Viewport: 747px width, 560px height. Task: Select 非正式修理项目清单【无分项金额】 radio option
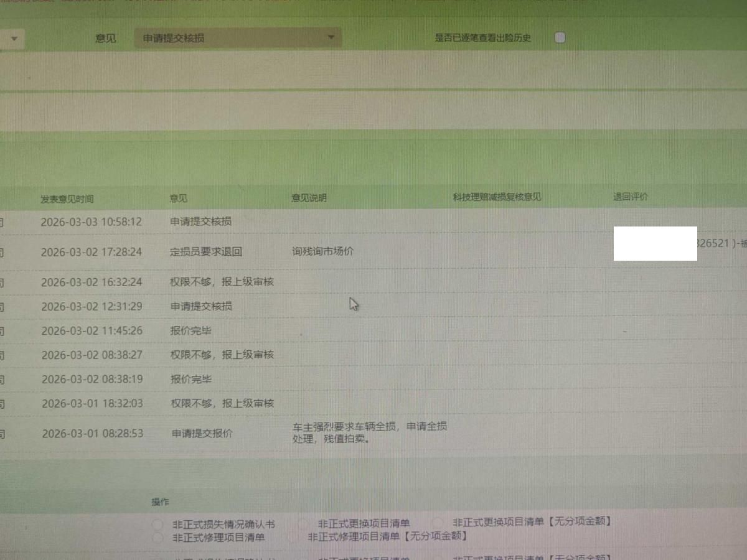tap(293, 536)
